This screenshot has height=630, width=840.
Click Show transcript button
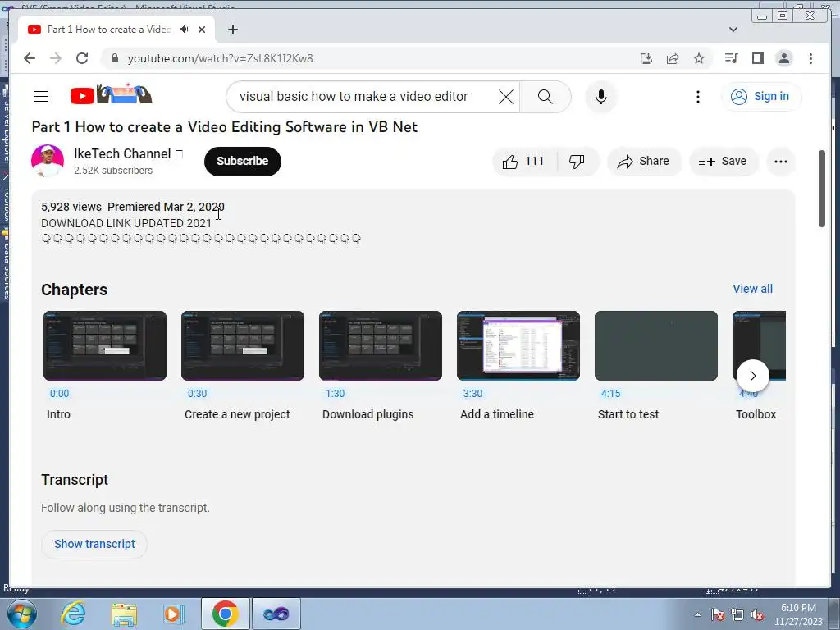pos(94,544)
